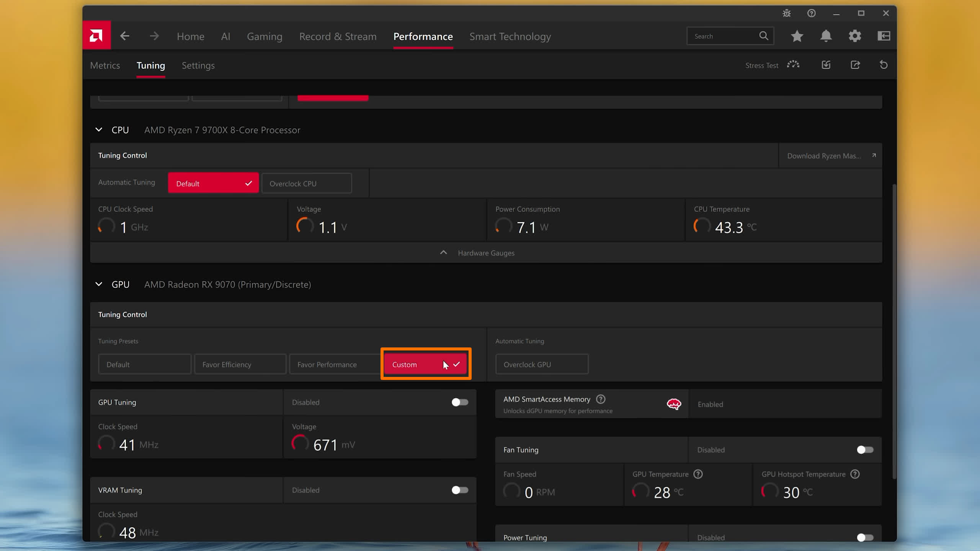The width and height of the screenshot is (980, 551).
Task: Switch to the Metrics sub-tab
Action: tap(105, 65)
